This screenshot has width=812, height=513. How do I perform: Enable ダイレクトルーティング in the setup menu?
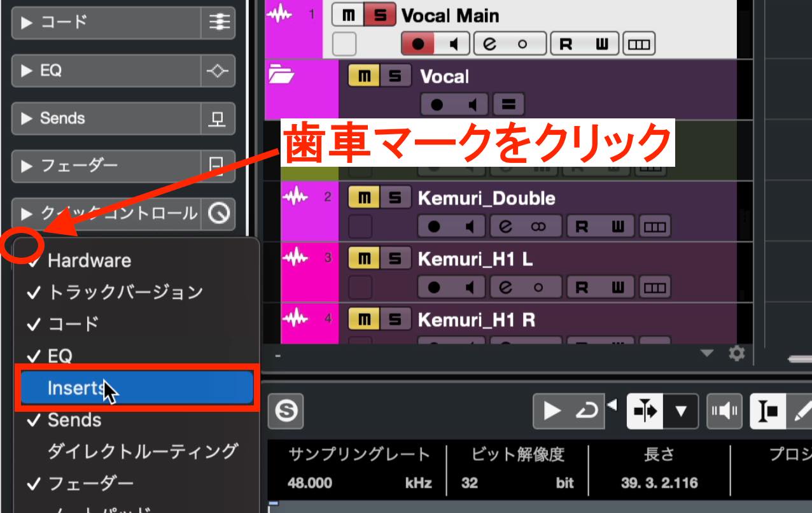point(137,452)
